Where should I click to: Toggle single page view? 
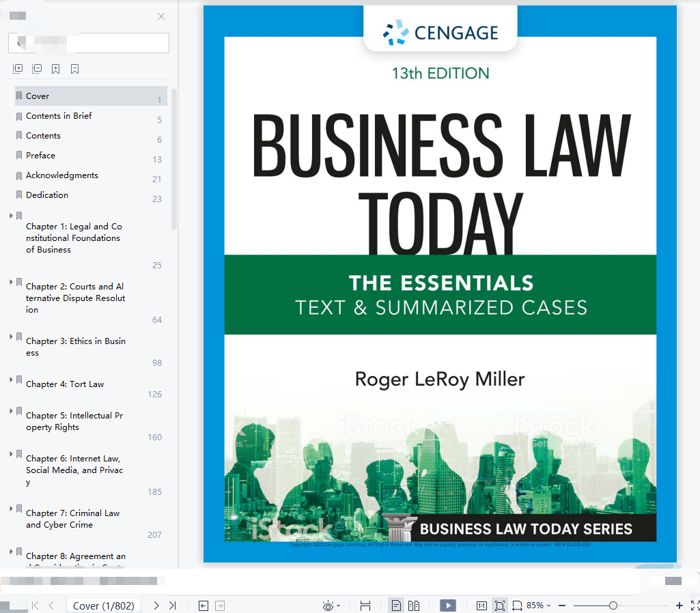(x=396, y=605)
